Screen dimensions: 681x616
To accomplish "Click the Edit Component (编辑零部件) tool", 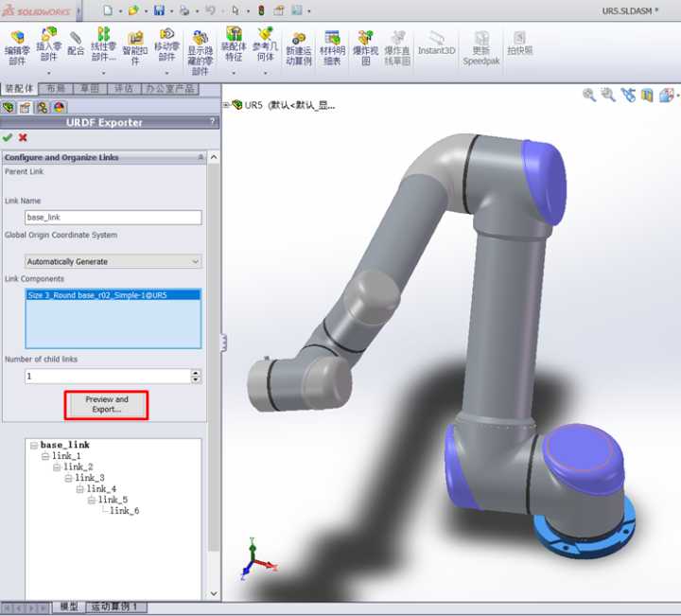I will pyautogui.click(x=17, y=47).
